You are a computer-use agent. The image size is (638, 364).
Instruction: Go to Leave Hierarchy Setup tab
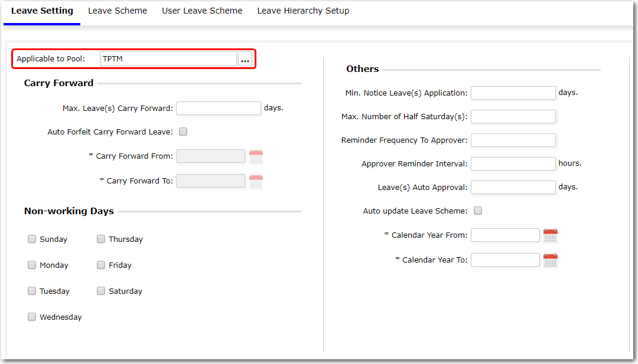point(303,11)
